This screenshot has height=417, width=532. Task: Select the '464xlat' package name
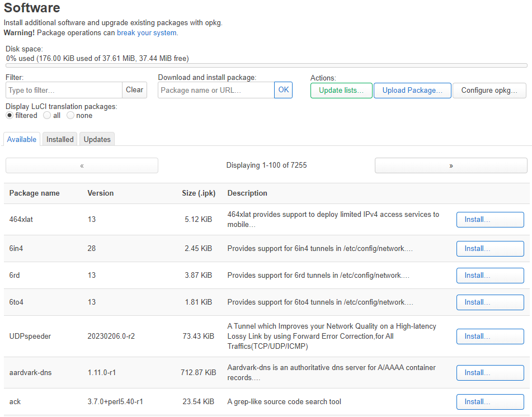click(21, 219)
